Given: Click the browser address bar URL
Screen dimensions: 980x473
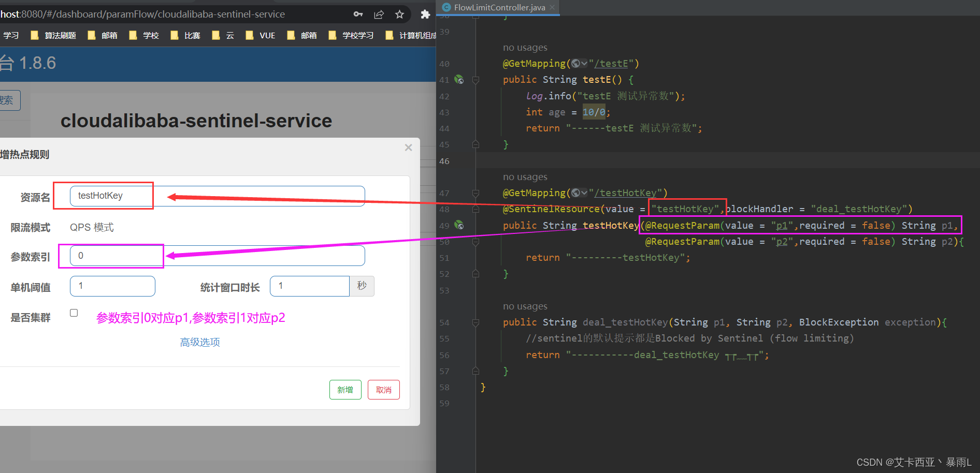Looking at the screenshot, I should [x=142, y=14].
